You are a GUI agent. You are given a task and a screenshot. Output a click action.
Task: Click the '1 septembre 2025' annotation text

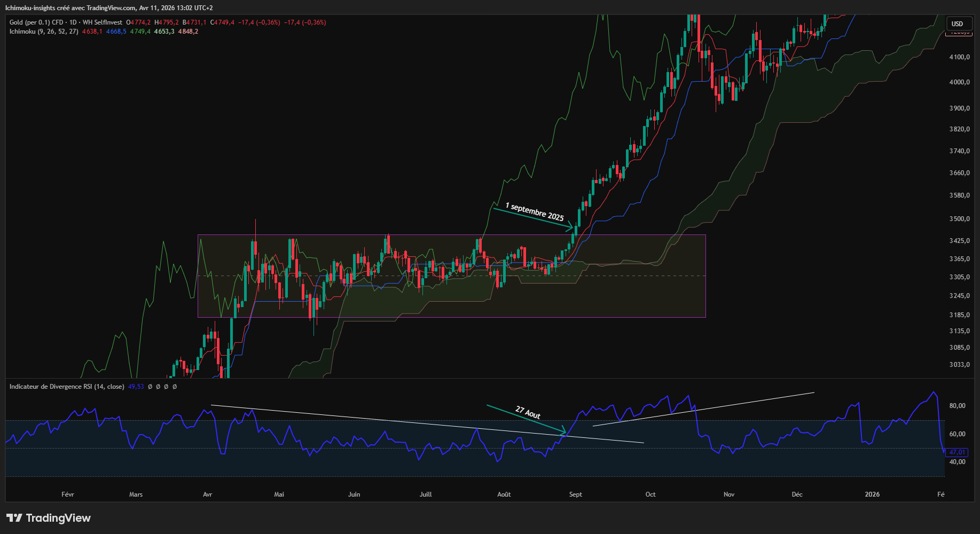point(535,212)
